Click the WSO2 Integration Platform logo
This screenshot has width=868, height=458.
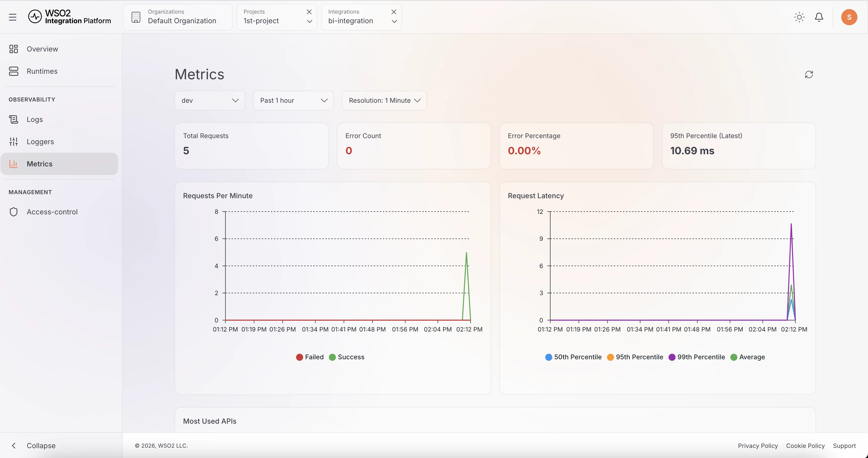coord(69,17)
